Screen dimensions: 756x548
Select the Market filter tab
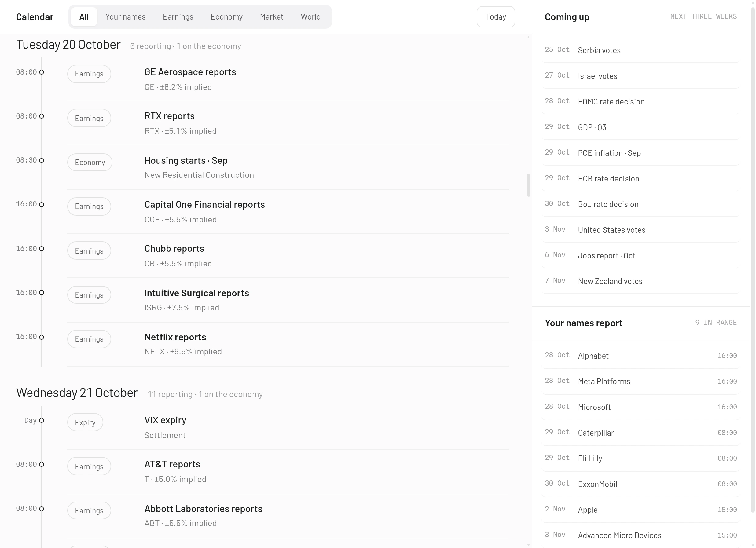[x=271, y=17]
